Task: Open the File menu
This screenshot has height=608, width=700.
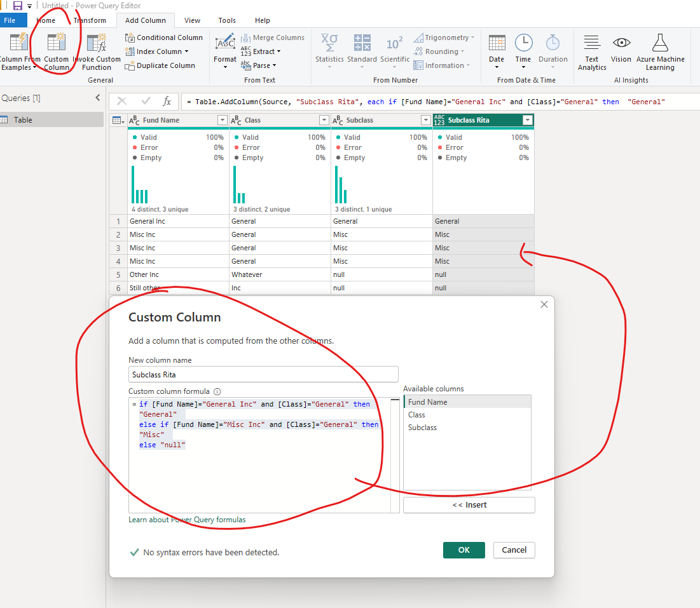Action: pos(10,20)
